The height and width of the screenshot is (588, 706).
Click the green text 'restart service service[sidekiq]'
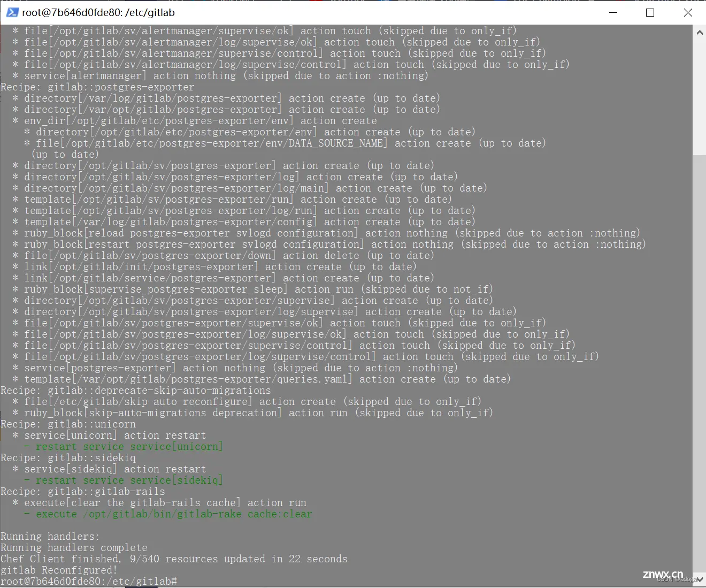[129, 480]
